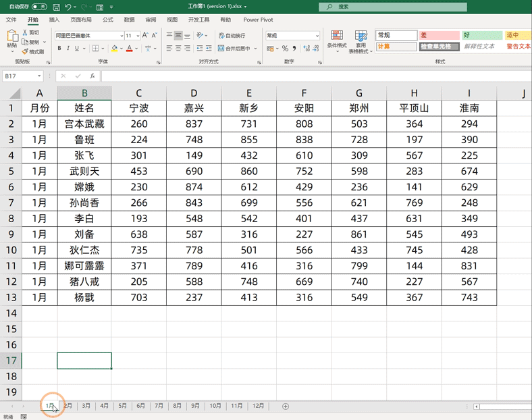
Task: Click the formula bar input area
Action: click(316, 76)
